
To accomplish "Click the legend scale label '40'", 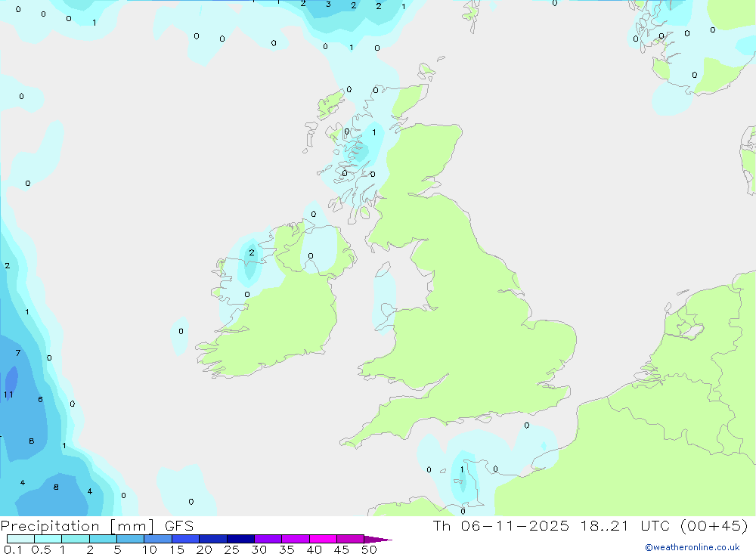I will click(x=314, y=549).
